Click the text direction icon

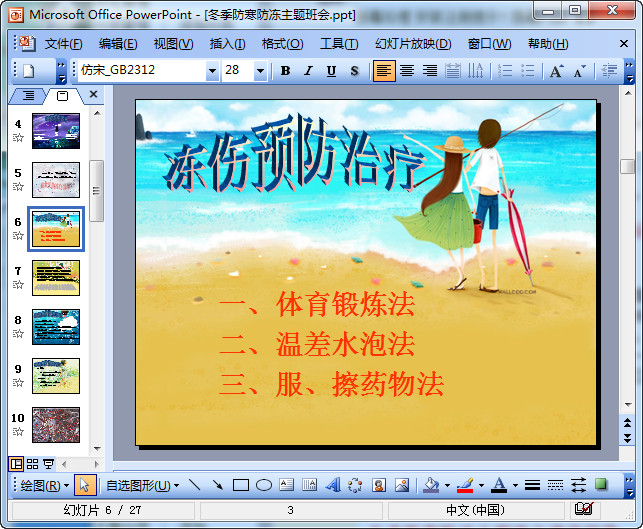(x=476, y=71)
